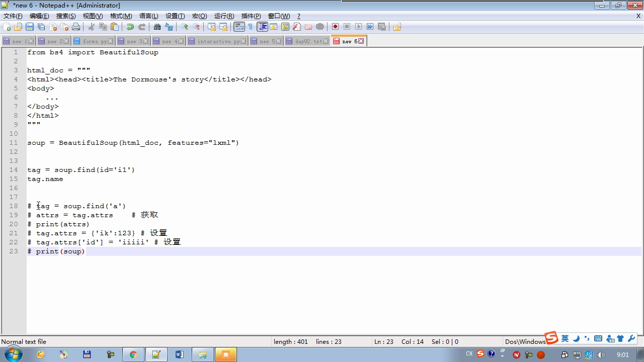The image size is (644, 362).
Task: Switch to the interactive.py tab
Action: click(x=218, y=41)
